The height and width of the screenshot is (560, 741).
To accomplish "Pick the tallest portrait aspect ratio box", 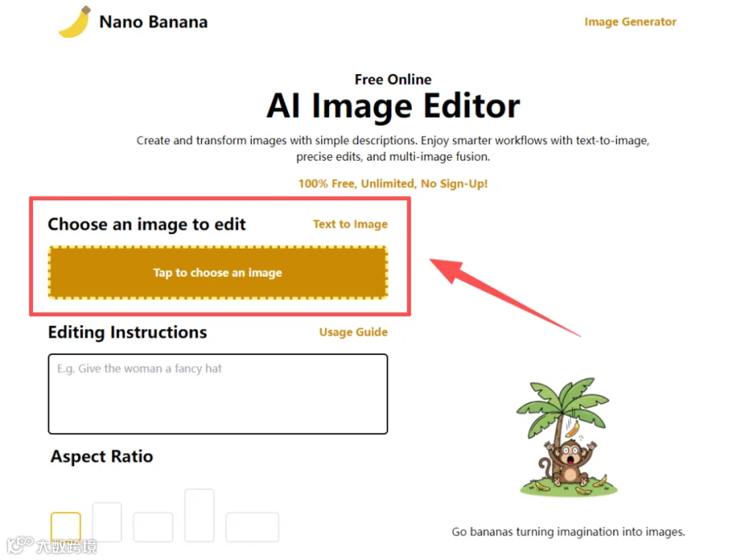I will (199, 515).
